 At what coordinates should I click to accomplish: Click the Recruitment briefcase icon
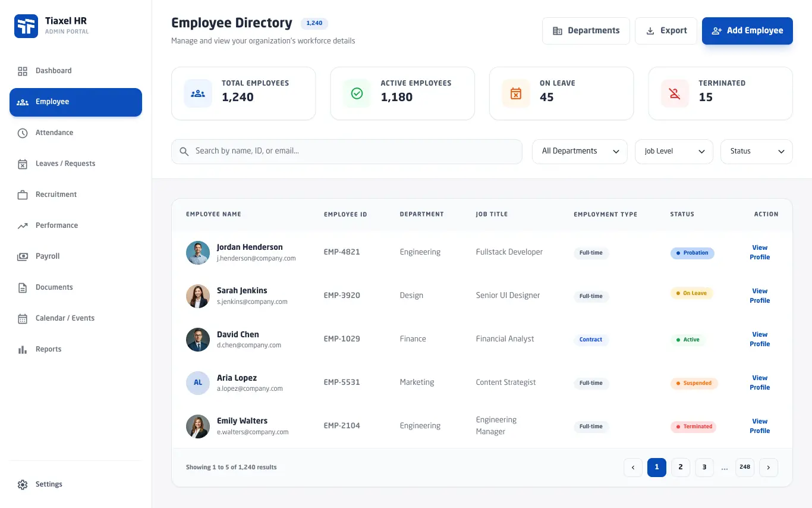point(23,195)
